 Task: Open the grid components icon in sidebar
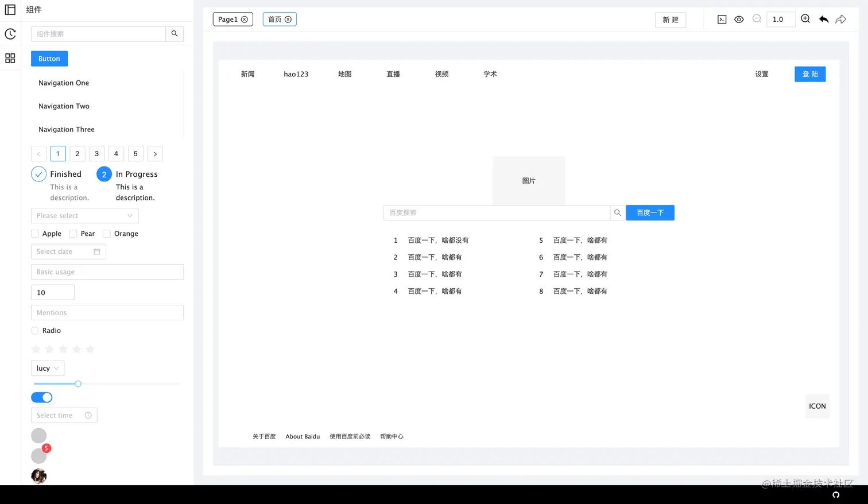point(10,58)
